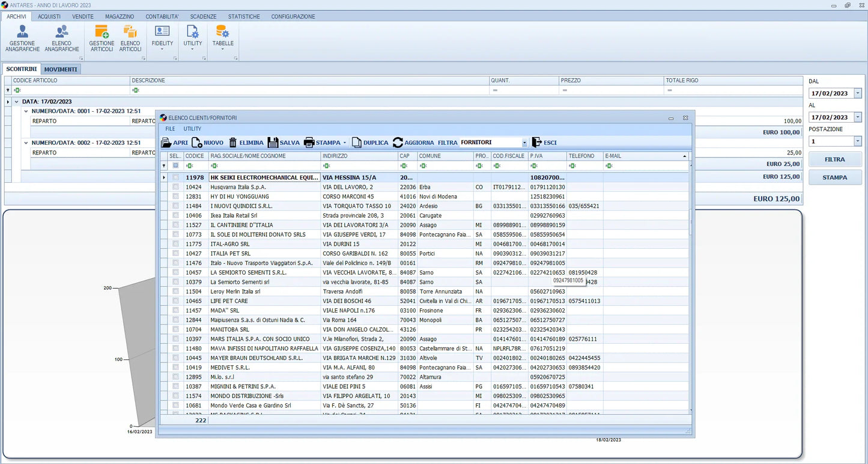Viewport: 868px width, 464px height.
Task: Save changes with the Salva button
Action: (x=284, y=142)
